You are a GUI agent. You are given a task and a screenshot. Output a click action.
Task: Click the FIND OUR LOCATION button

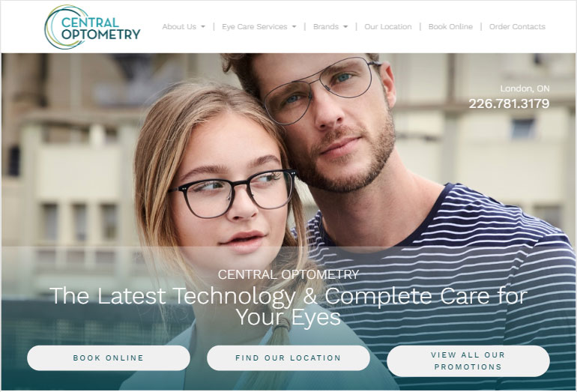tap(288, 358)
